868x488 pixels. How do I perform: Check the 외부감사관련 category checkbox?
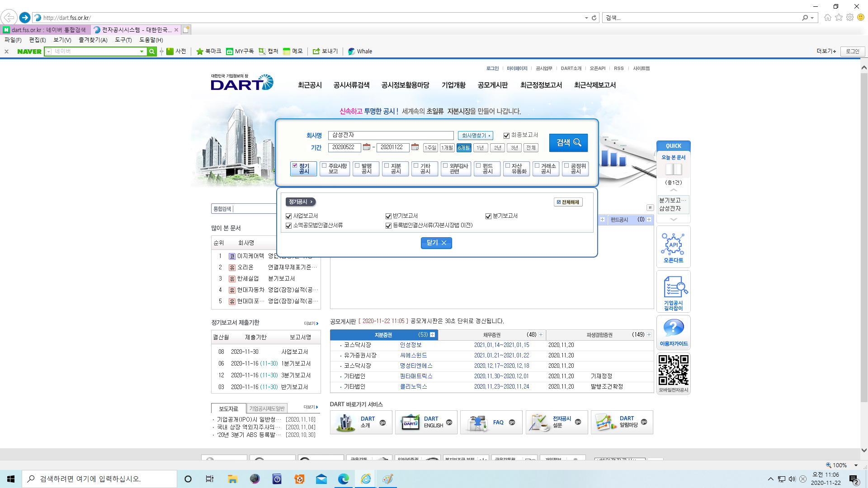point(445,166)
